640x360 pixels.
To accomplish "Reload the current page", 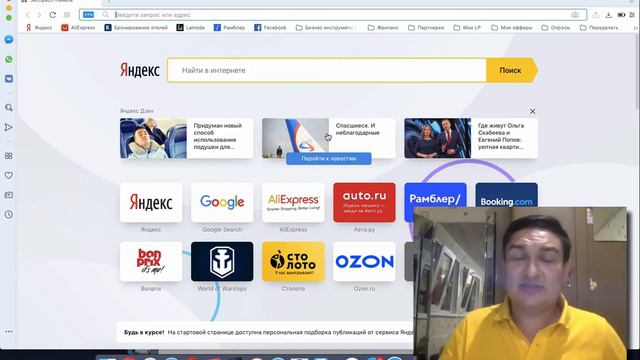I will (53, 15).
